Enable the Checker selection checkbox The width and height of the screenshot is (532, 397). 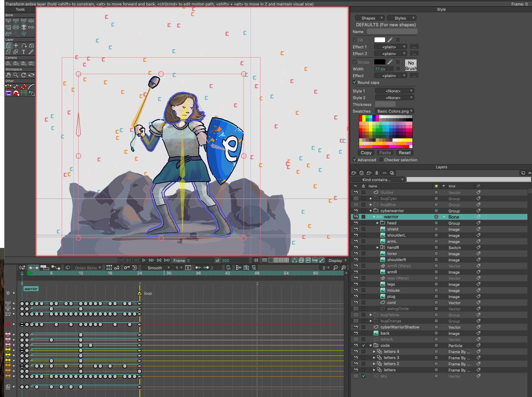click(381, 160)
